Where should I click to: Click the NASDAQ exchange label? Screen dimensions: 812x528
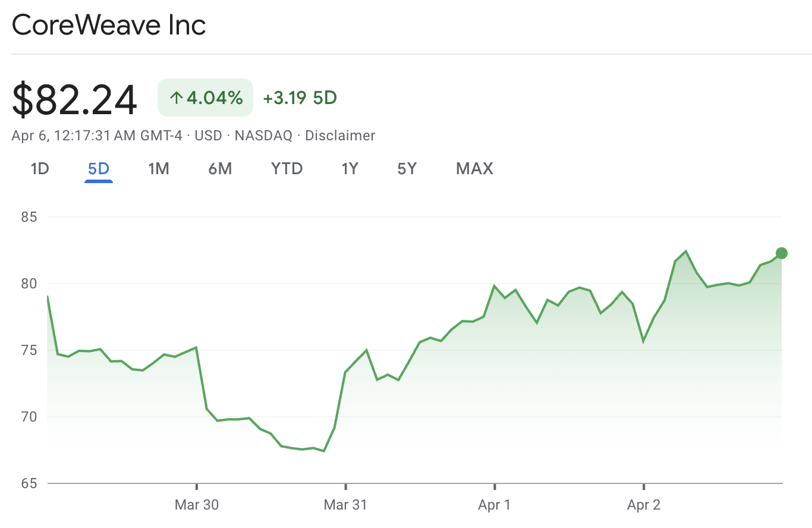(x=263, y=136)
